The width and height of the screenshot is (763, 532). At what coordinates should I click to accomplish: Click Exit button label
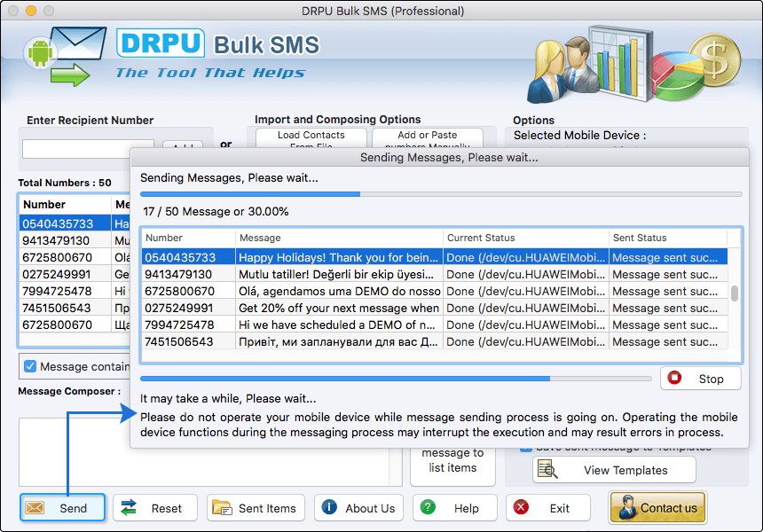pos(560,508)
